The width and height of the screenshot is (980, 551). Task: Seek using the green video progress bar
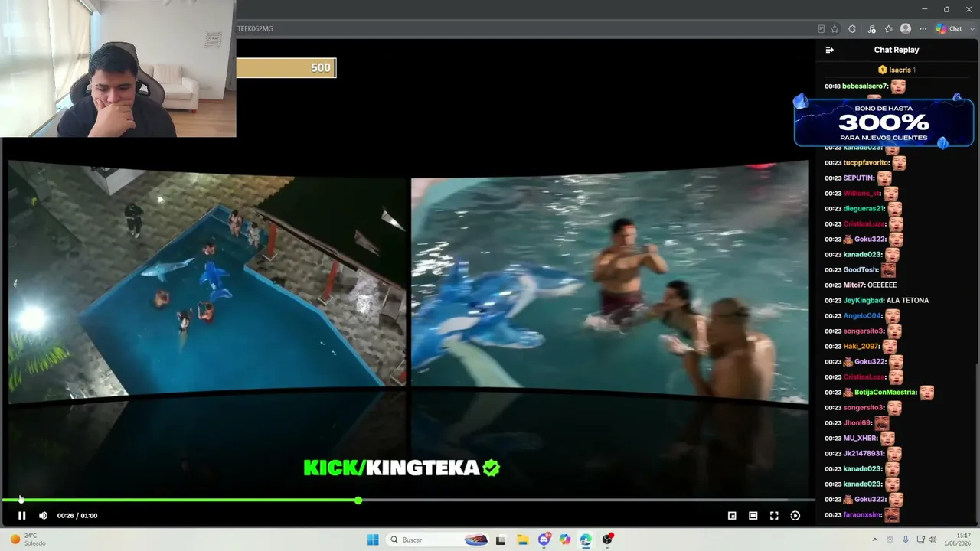pos(409,500)
